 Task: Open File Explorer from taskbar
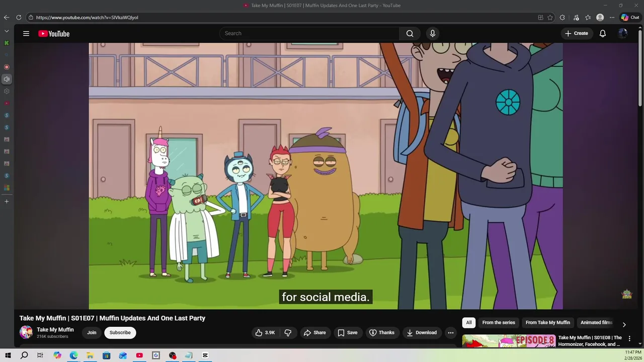click(x=90, y=355)
